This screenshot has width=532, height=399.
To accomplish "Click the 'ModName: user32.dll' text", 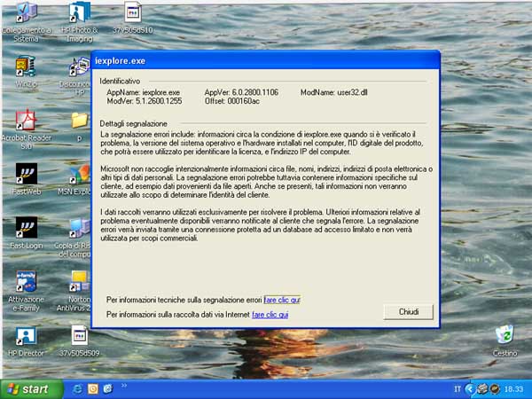I will tap(334, 92).
